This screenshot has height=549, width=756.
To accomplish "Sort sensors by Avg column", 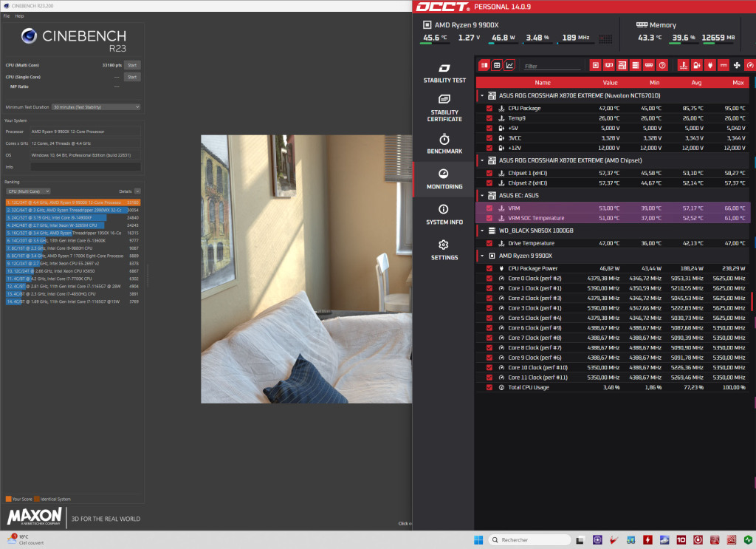I will click(696, 83).
